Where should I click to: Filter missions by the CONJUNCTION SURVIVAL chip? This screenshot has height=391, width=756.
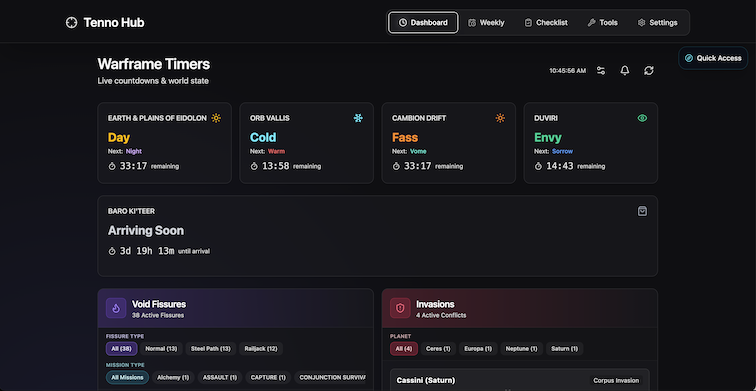[x=330, y=378]
